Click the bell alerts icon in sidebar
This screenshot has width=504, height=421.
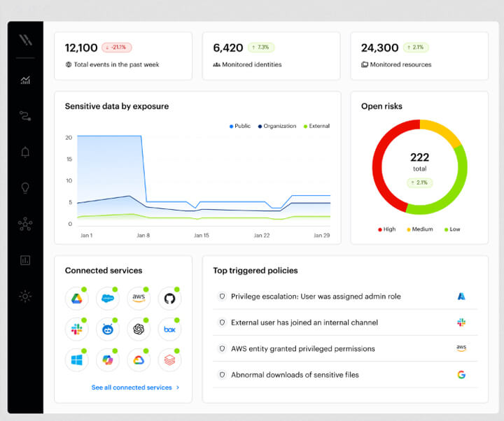tap(25, 152)
